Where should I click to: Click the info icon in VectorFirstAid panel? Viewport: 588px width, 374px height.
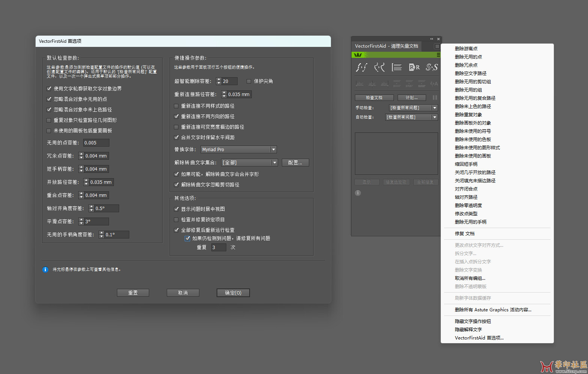point(358,193)
